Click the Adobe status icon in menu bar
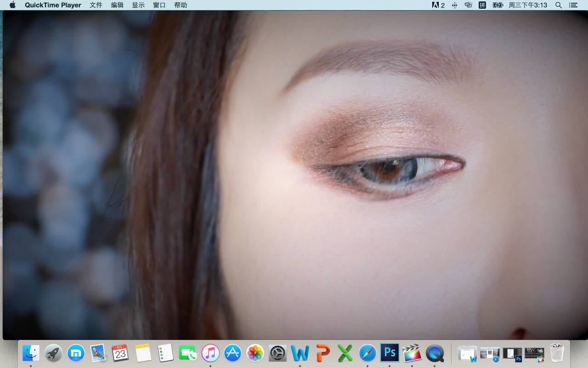 point(438,5)
